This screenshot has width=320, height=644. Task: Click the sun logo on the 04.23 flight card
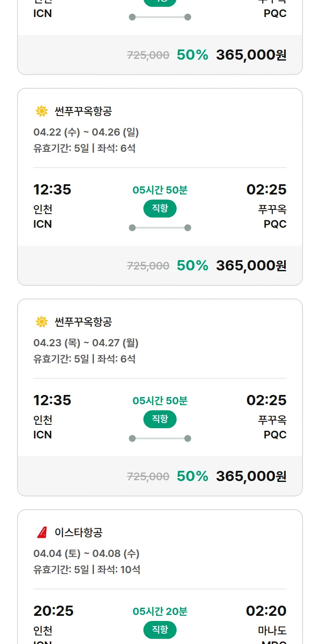[42, 322]
